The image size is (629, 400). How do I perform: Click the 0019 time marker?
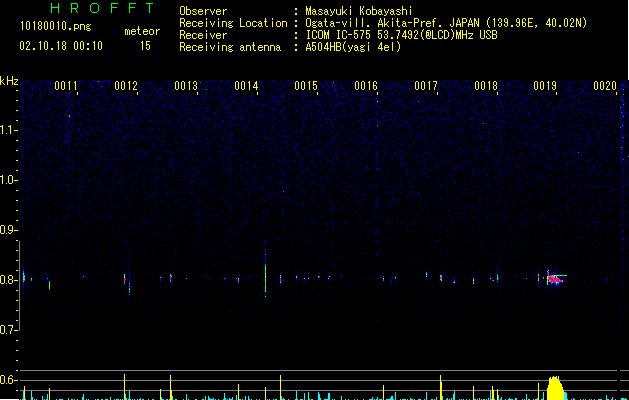pos(545,86)
